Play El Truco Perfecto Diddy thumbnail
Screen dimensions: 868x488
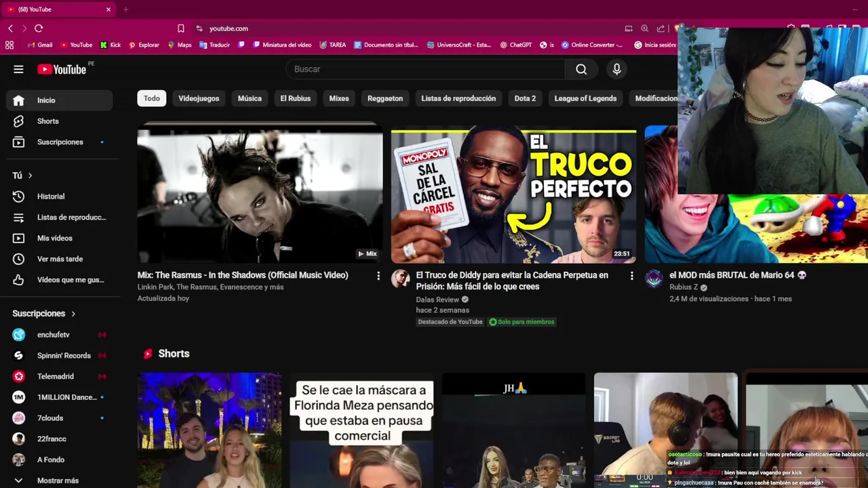[x=513, y=195]
